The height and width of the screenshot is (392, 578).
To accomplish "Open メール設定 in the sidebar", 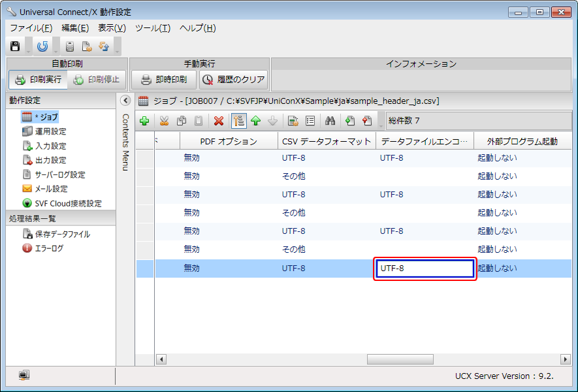I will tap(45, 189).
